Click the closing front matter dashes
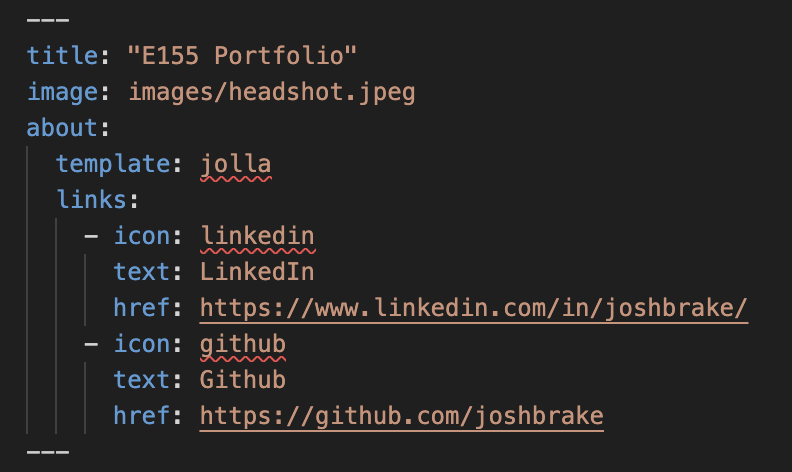 coord(48,452)
